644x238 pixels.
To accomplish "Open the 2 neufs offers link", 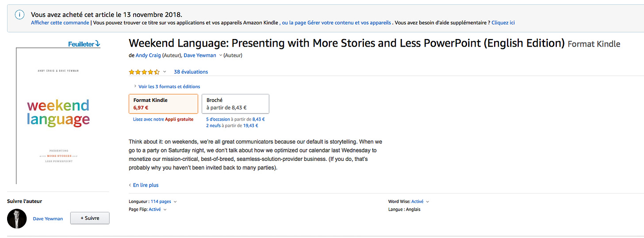I will tap(232, 125).
